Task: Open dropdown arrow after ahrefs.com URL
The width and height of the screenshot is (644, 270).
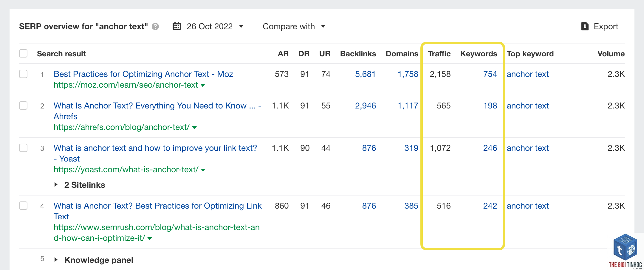Action: (195, 128)
